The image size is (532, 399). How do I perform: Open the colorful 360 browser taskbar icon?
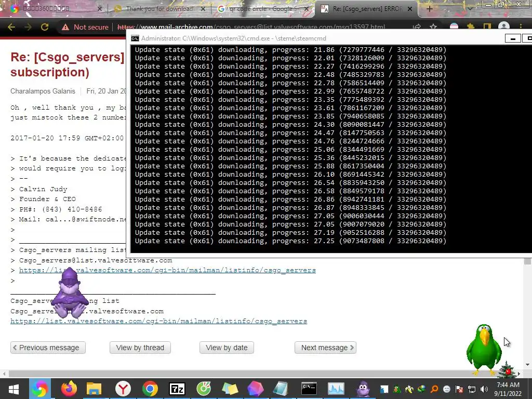39,389
